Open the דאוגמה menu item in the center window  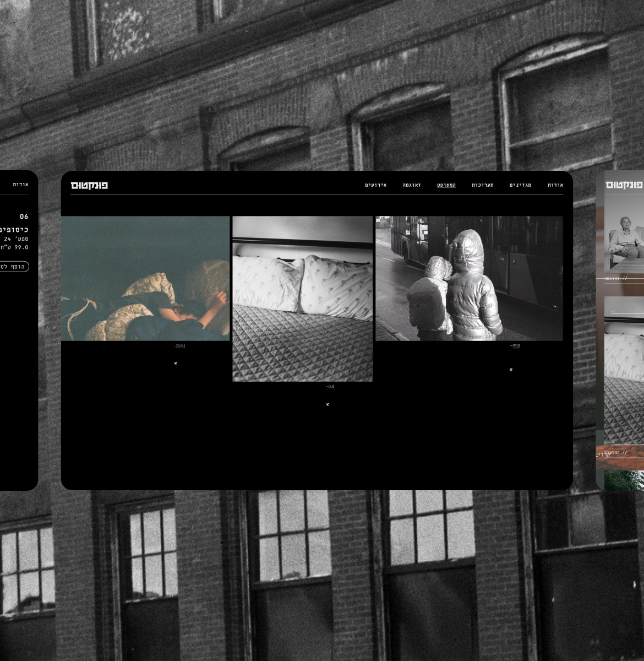(x=412, y=185)
